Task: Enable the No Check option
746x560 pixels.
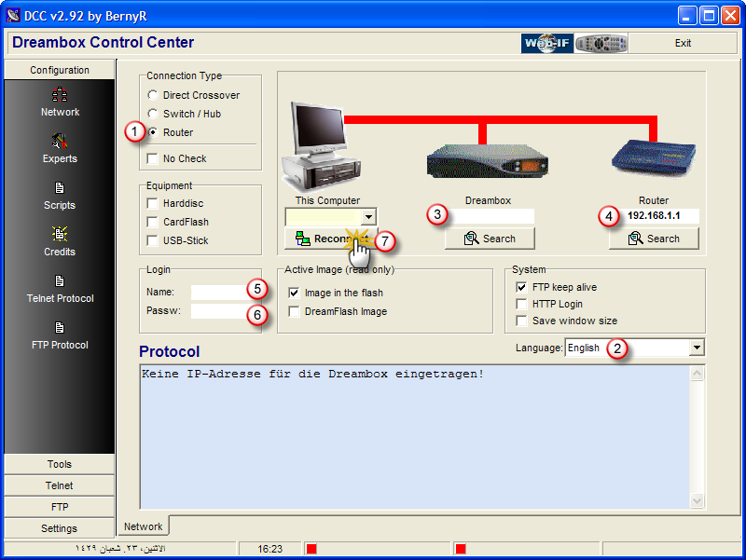Action: 153,158
